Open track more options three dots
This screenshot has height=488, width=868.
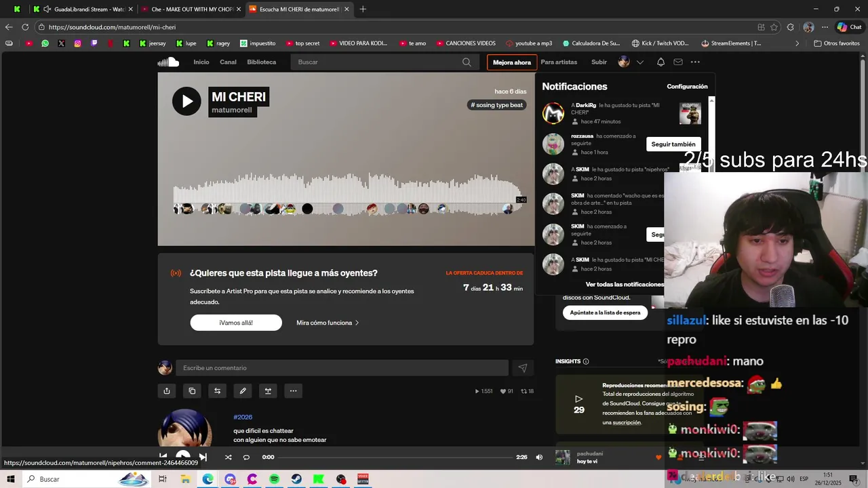point(293,391)
